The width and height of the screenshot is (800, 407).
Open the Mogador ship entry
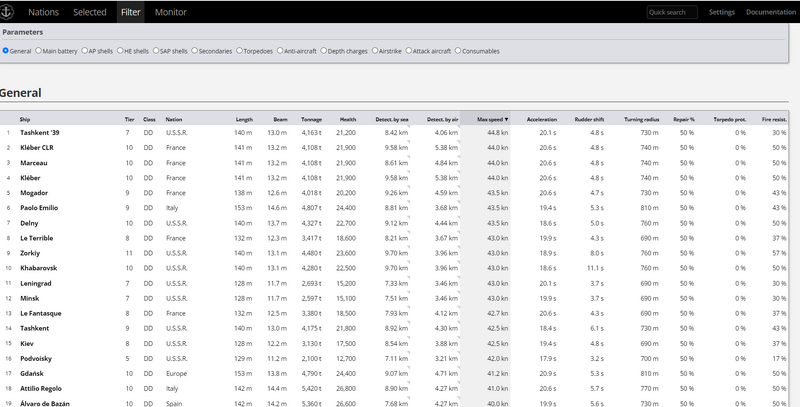34,193
